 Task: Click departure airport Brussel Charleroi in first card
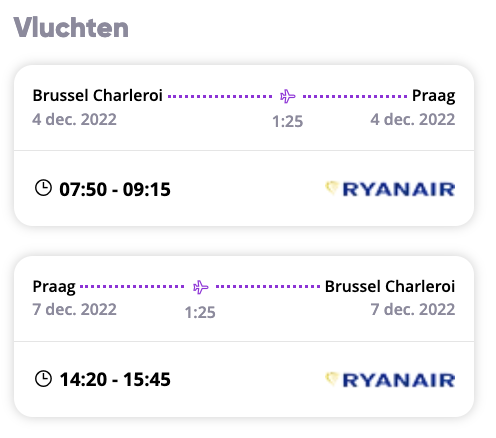97,96
